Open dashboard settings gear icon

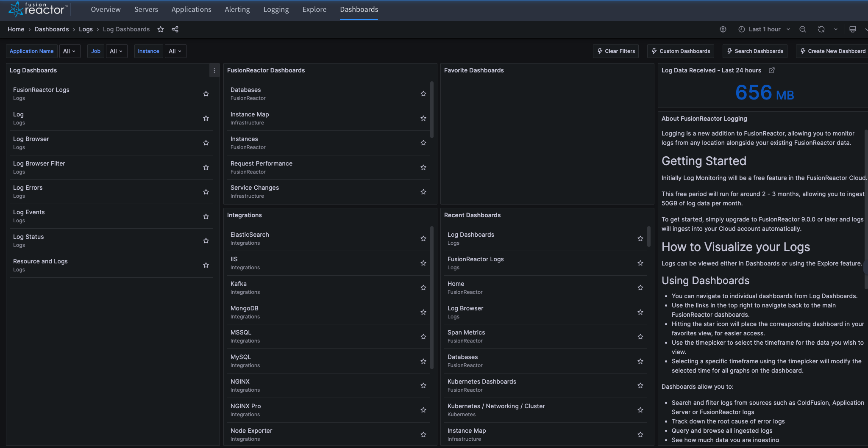pyautogui.click(x=723, y=29)
